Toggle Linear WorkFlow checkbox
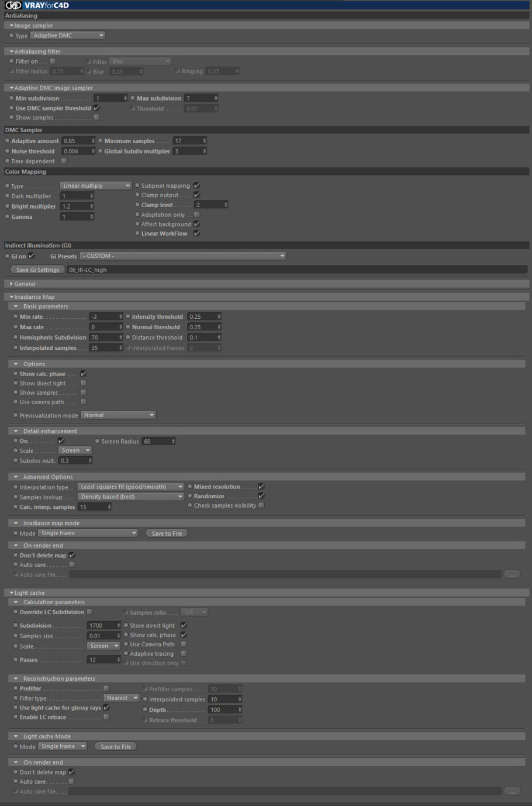 [197, 233]
